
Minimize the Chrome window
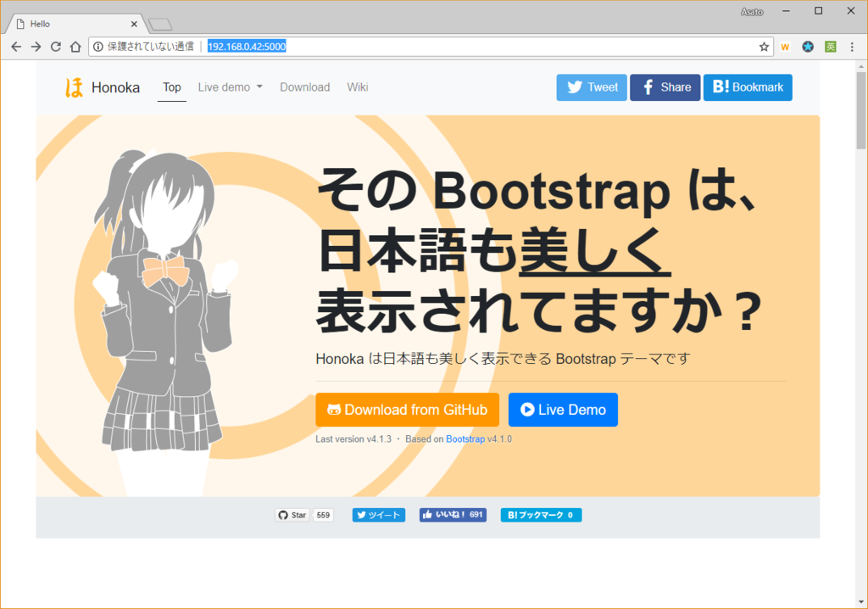(x=786, y=11)
